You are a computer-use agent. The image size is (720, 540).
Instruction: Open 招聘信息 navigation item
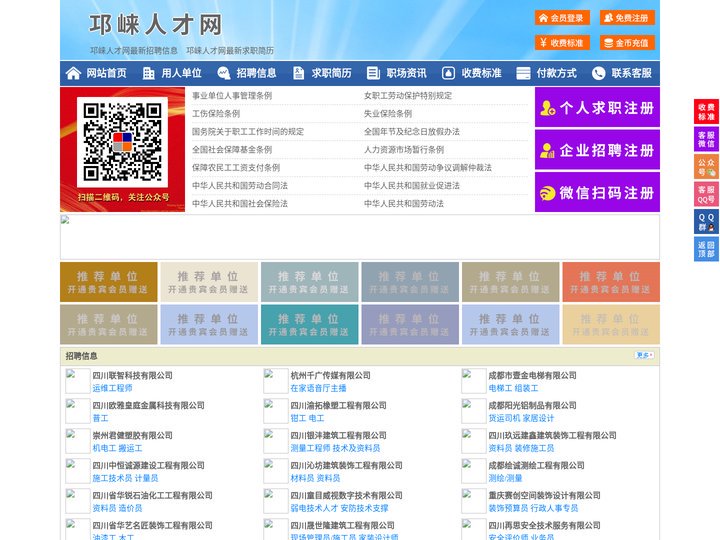[256, 73]
